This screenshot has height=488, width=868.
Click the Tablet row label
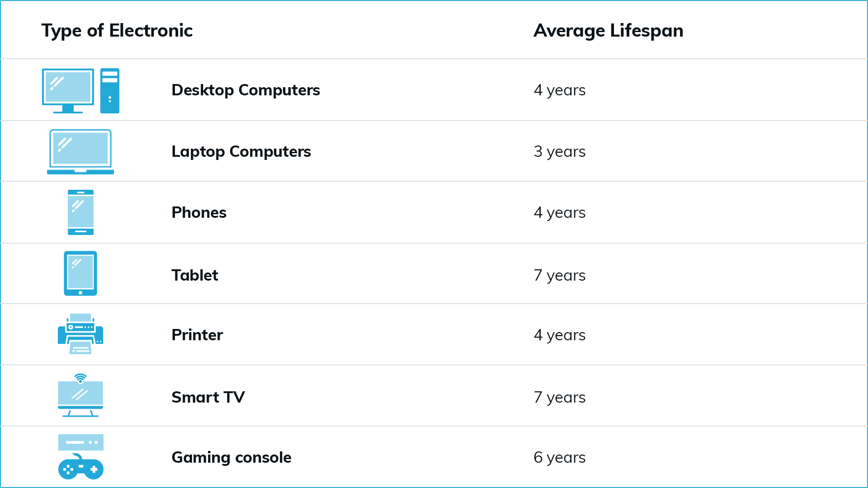195,275
